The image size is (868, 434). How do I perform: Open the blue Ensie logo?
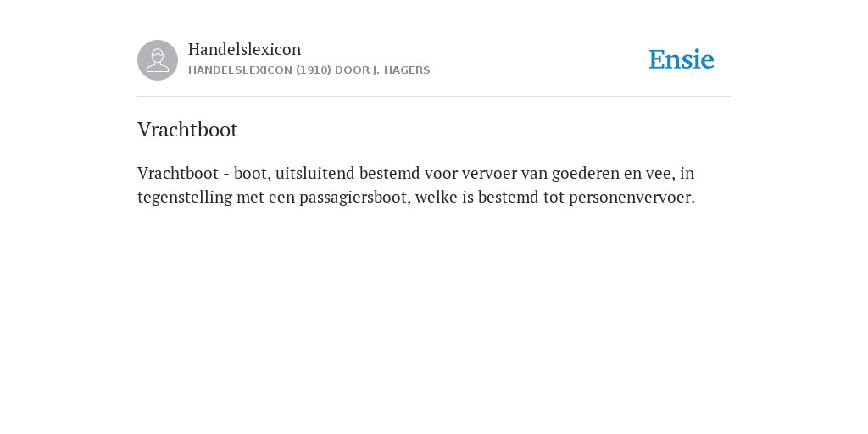pos(682,59)
